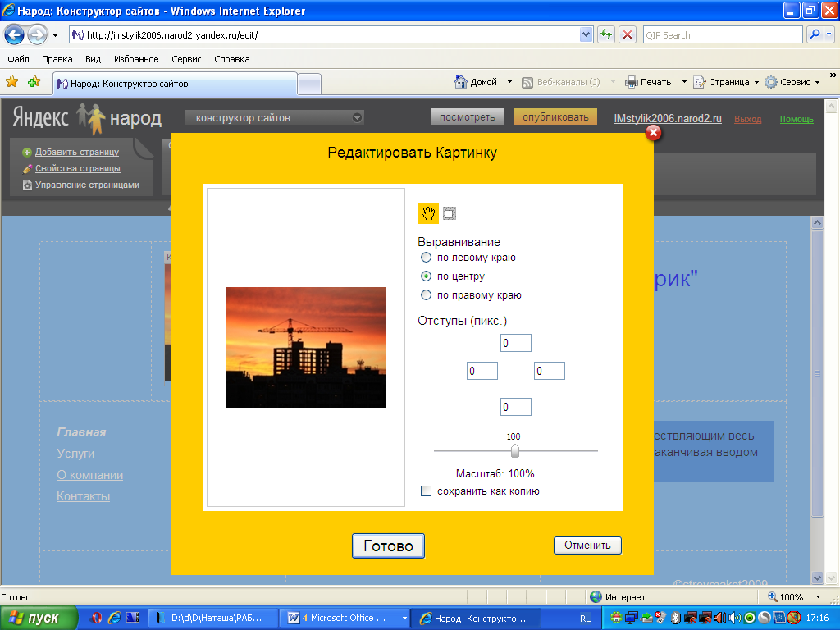Click the left margin input field
Screen dimensions: 840x630
482,371
